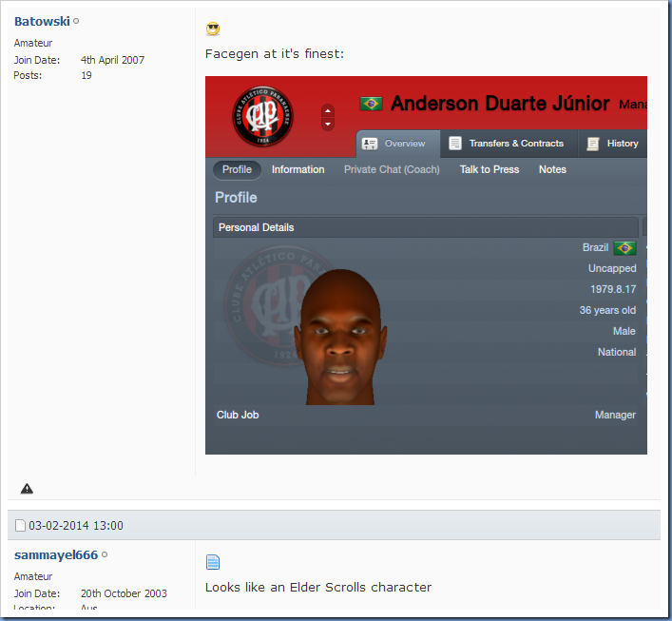Screen dimensions: 672x621
Task: Click the cool sunglasses smiley icon
Action: (x=213, y=29)
